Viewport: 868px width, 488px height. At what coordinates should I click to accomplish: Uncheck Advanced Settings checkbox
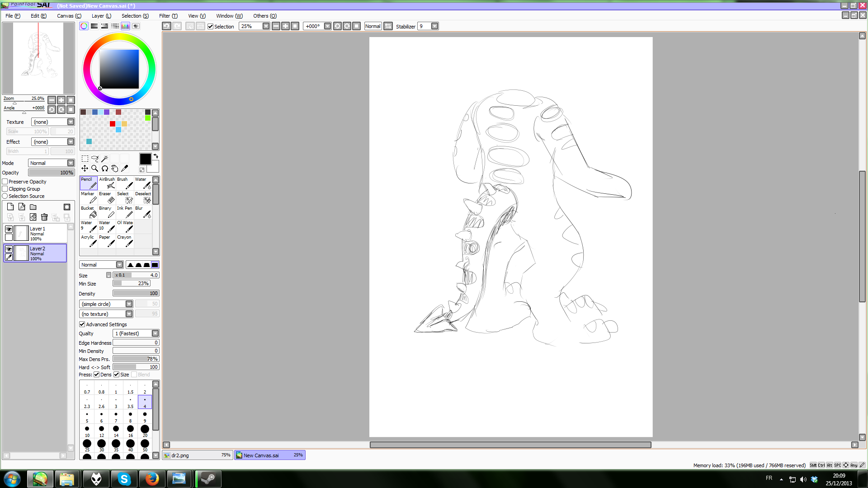coord(82,324)
